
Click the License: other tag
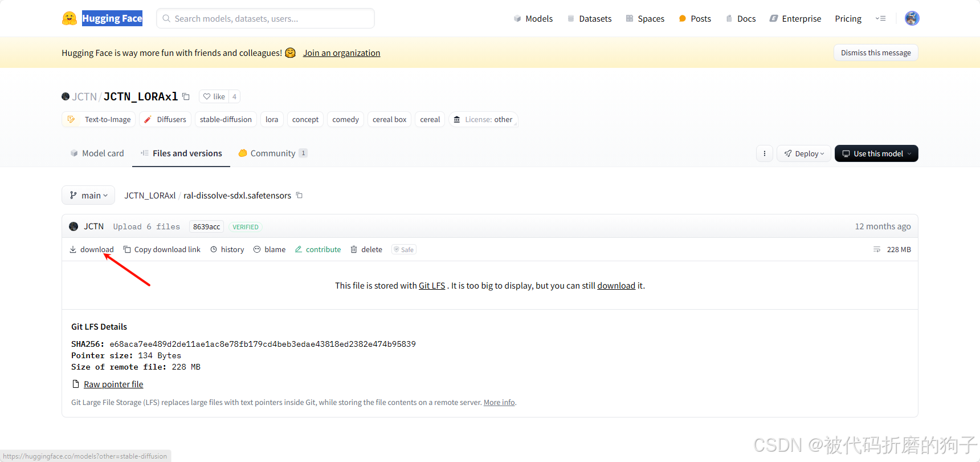click(483, 119)
